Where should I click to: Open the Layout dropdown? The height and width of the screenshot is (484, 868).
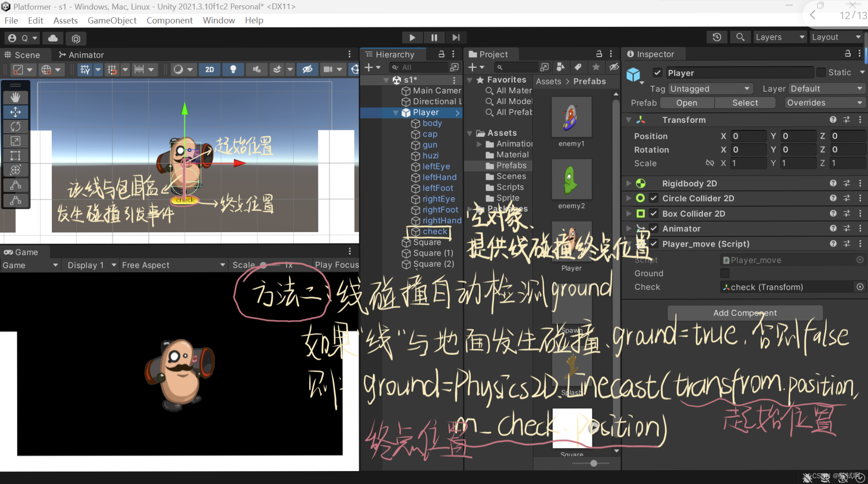pos(837,37)
